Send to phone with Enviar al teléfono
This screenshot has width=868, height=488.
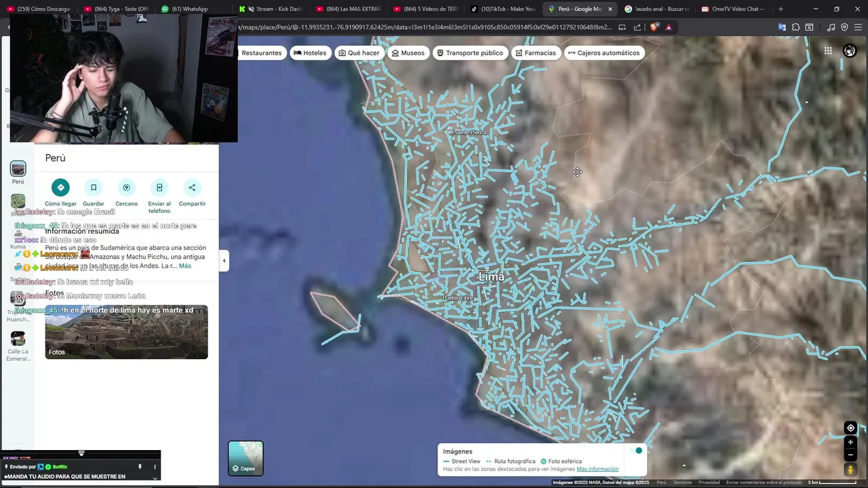tap(159, 188)
